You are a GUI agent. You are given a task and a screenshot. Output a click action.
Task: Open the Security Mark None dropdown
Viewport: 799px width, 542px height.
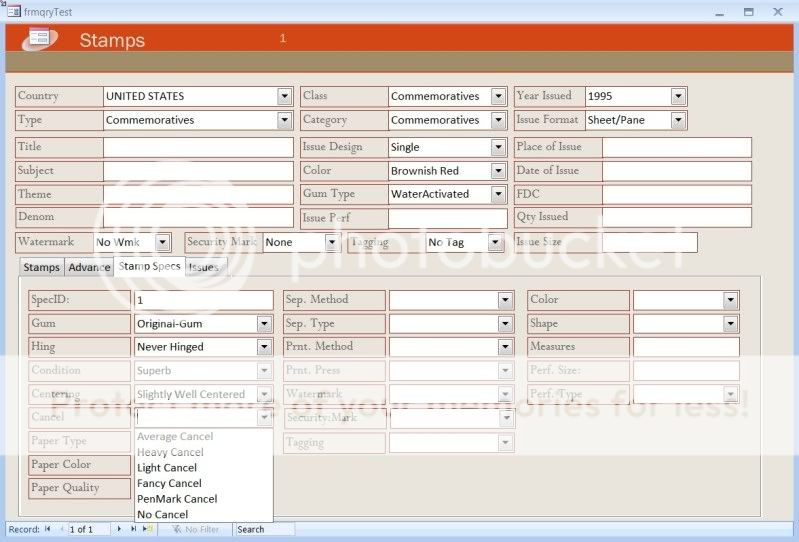pos(332,242)
